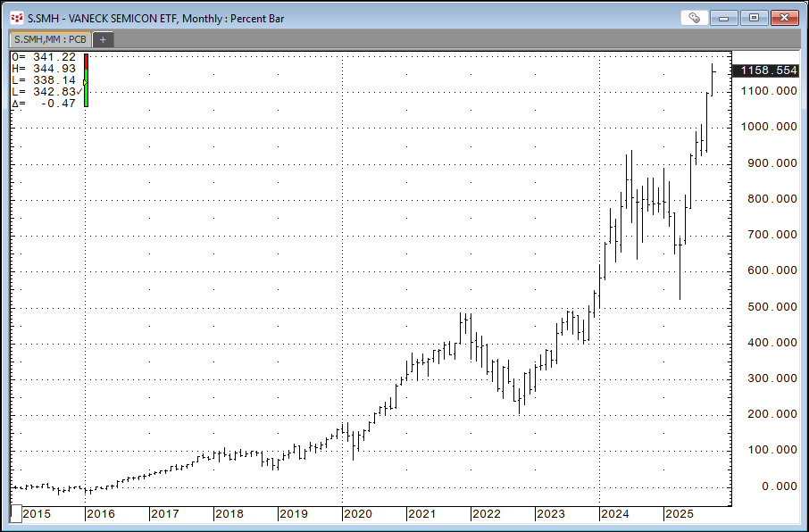809x532 pixels.
Task: Click the 2020 label on time axis
Action: (x=357, y=514)
